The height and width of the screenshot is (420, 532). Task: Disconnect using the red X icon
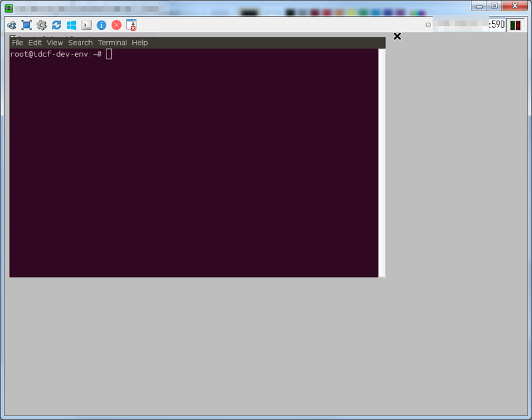coord(116,25)
